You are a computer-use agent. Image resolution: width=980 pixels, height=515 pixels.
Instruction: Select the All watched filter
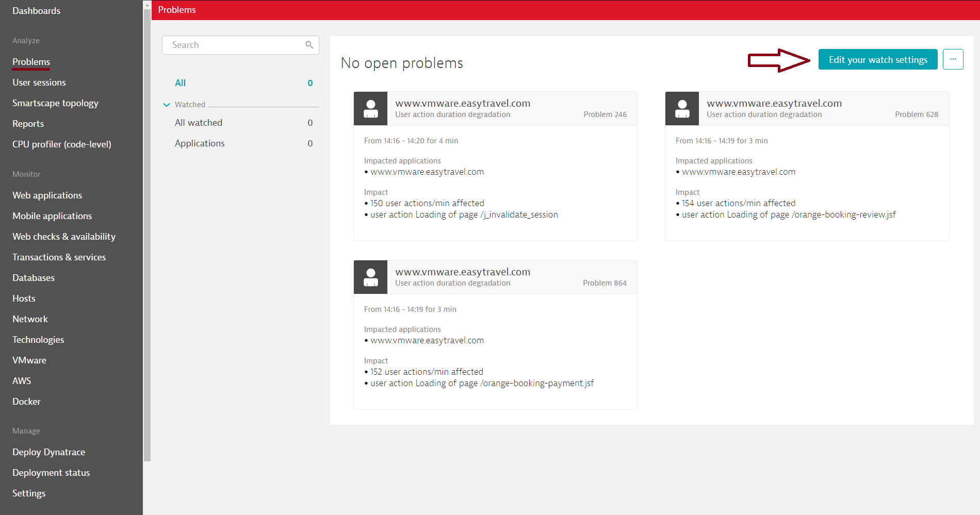click(x=198, y=122)
